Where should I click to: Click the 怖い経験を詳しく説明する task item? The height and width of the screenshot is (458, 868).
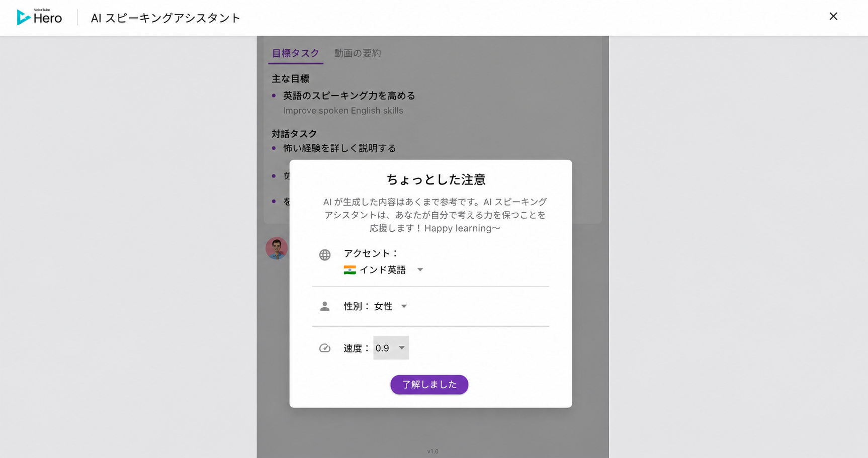tap(339, 148)
